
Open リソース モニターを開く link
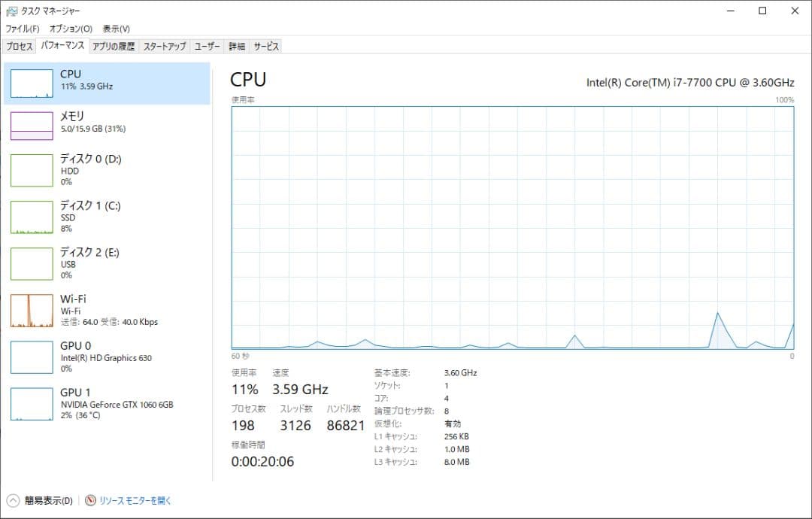(x=135, y=500)
